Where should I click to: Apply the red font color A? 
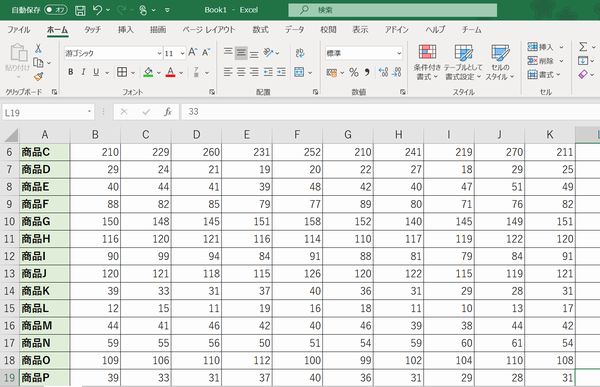coord(170,72)
